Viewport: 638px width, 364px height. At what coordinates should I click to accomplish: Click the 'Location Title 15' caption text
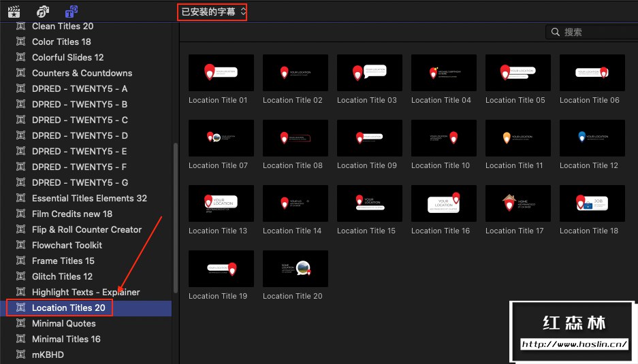[x=366, y=231]
